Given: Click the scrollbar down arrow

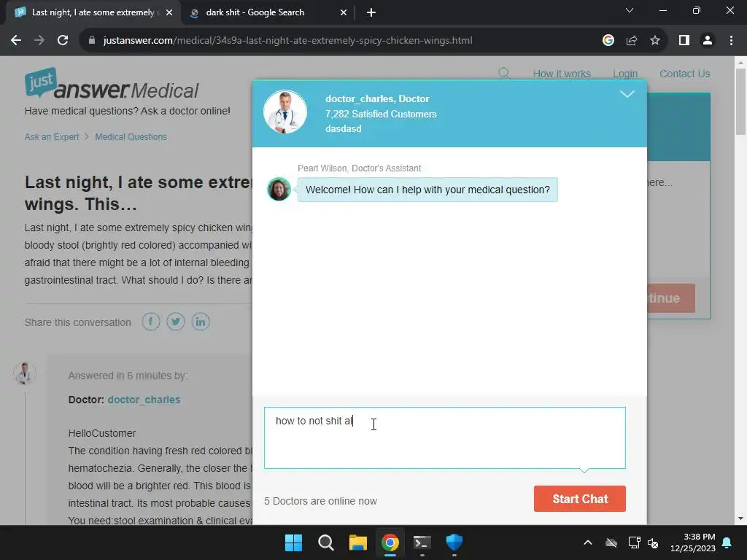Looking at the screenshot, I should click(x=740, y=518).
